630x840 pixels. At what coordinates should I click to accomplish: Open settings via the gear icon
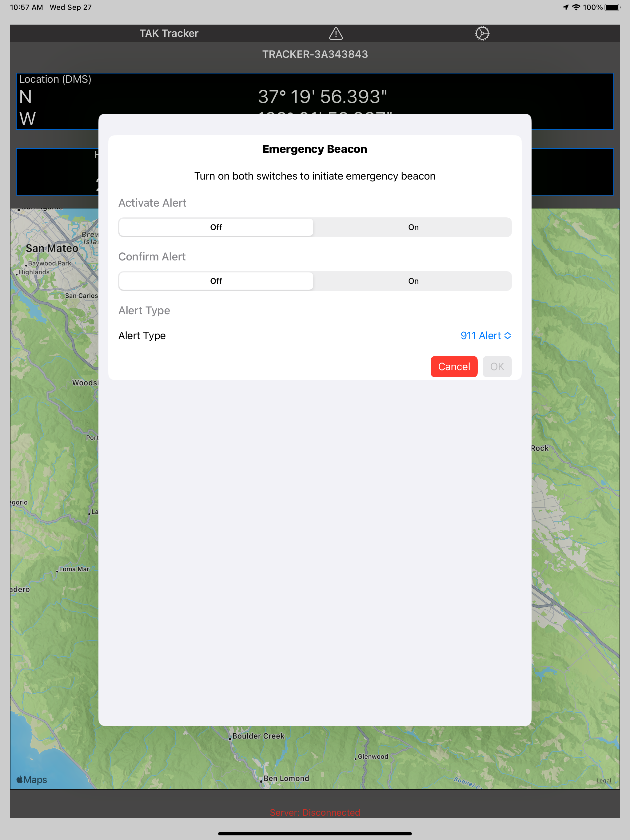482,34
